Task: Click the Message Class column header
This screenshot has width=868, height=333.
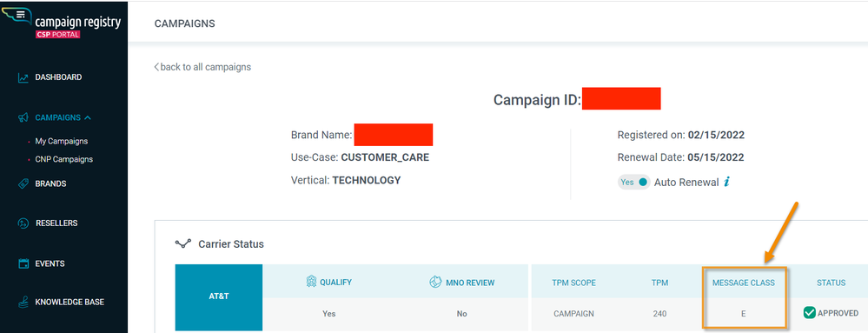Action: click(x=744, y=283)
